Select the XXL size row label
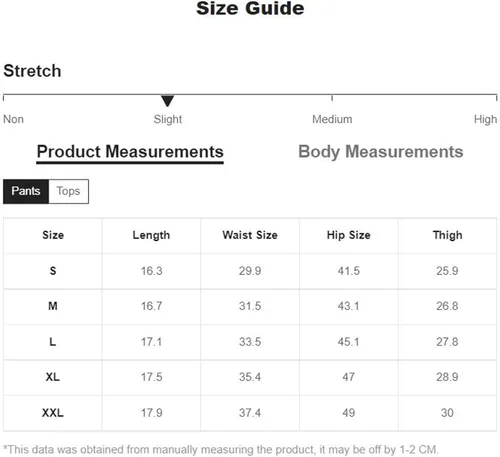Screen dimensions: 500x457 [53, 413]
